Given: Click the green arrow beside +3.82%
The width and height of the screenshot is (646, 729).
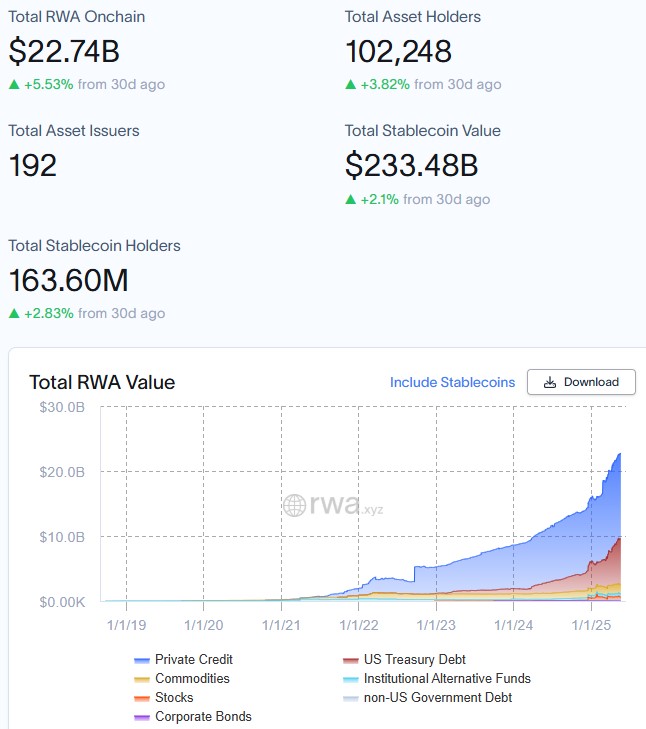Looking at the screenshot, I should [350, 85].
